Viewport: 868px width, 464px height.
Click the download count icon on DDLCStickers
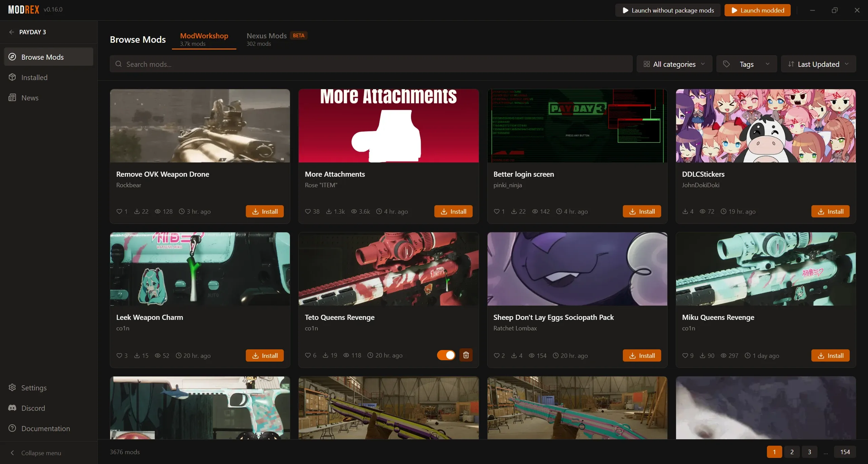[685, 212]
